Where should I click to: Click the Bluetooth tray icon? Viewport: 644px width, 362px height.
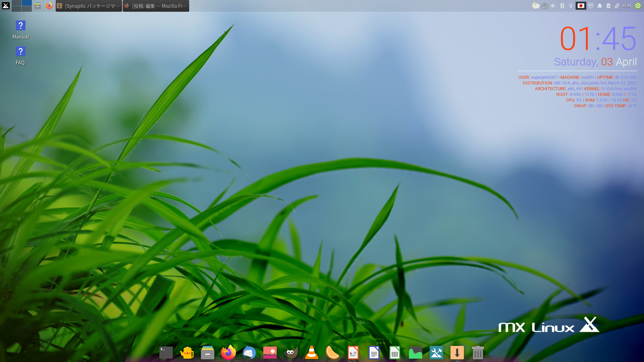tap(562, 6)
